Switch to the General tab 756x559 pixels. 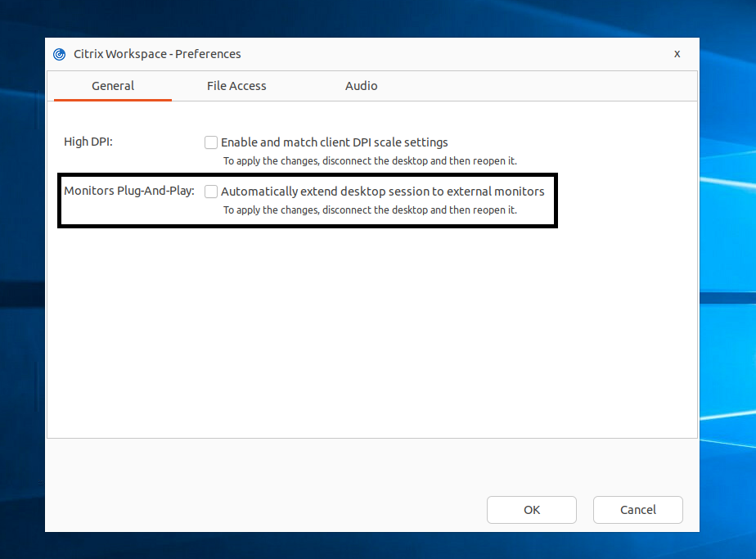click(113, 86)
